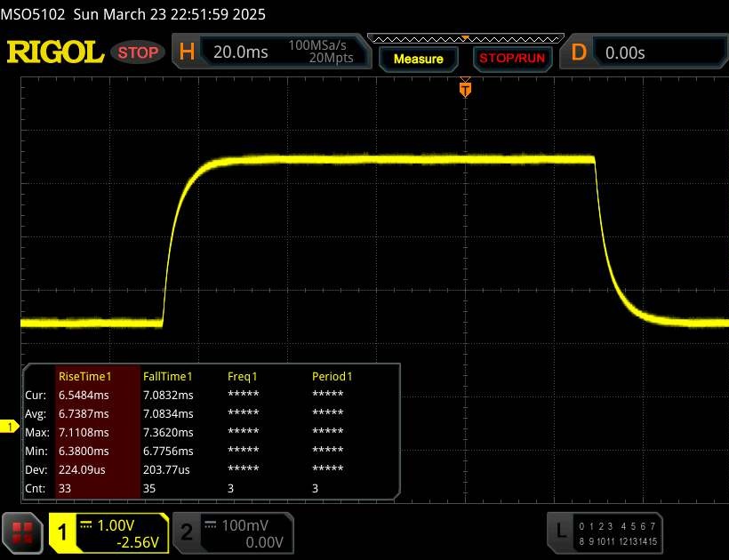Click the Max: row label
729x560 pixels.
[x=37, y=432]
